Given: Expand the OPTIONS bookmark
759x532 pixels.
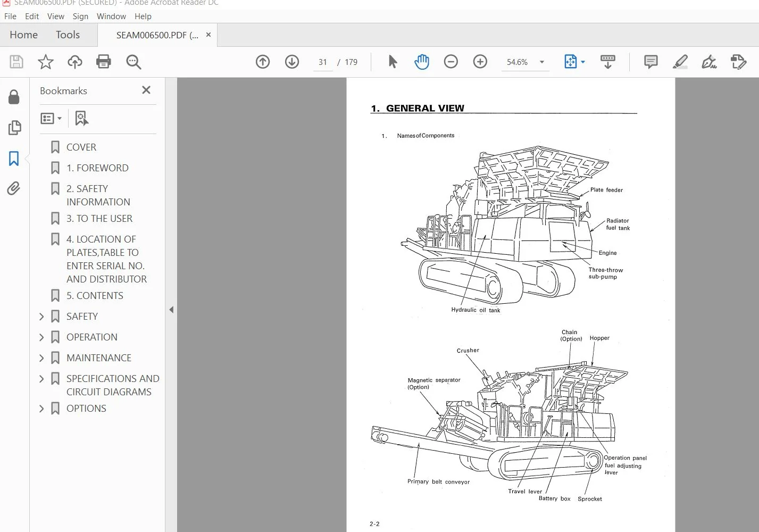Looking at the screenshot, I should (x=41, y=409).
